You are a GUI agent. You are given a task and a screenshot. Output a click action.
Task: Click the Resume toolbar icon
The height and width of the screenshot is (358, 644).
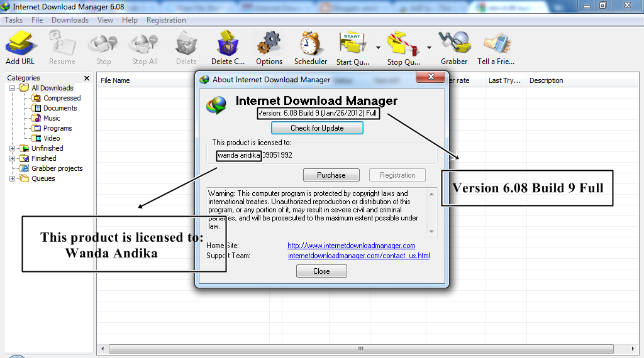62,43
